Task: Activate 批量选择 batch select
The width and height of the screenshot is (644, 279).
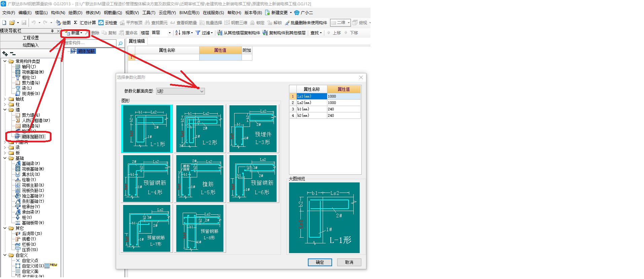Action: click(x=211, y=23)
